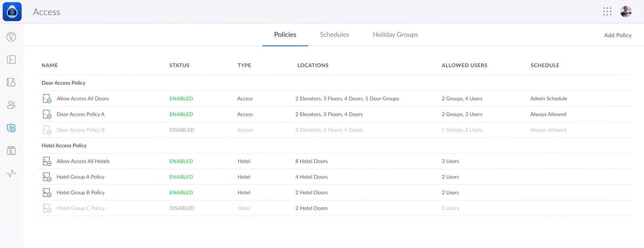
Task: Switch to the Holiday Groups tab
Action: 395,35
